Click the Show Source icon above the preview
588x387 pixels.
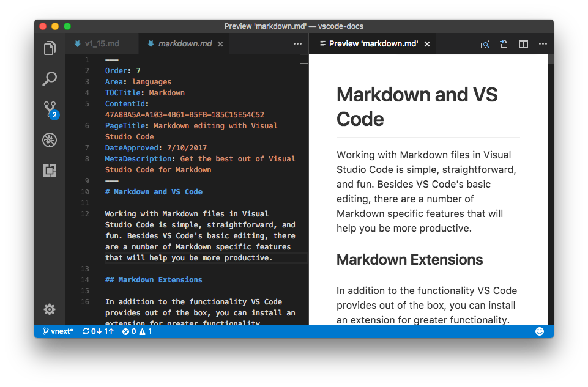tap(504, 44)
